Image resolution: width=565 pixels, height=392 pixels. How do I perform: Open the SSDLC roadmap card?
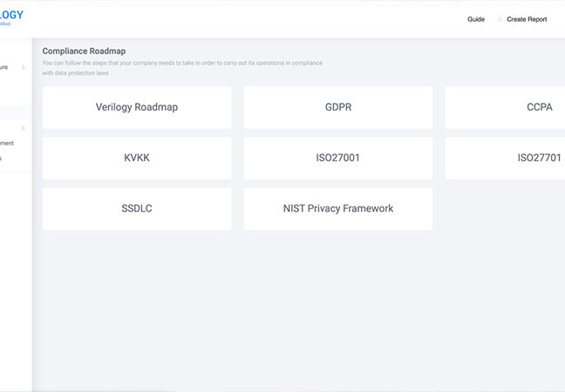coord(137,209)
